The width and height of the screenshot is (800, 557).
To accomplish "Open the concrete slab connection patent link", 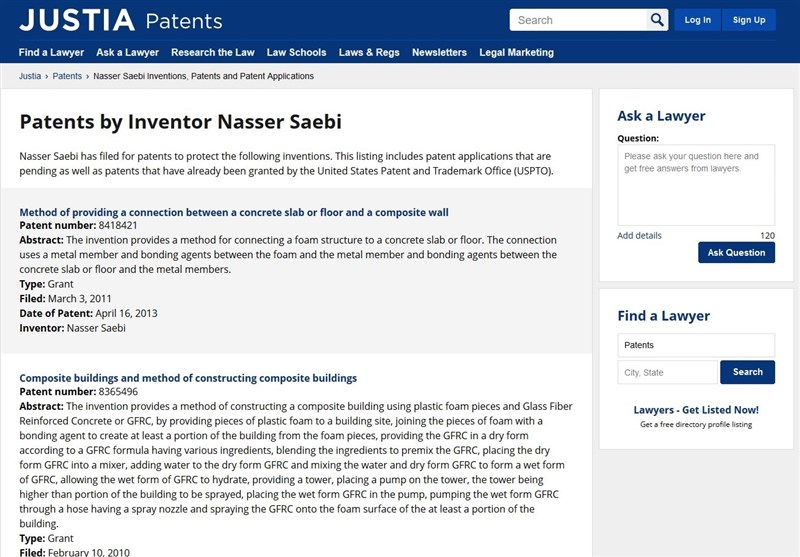I will click(234, 212).
